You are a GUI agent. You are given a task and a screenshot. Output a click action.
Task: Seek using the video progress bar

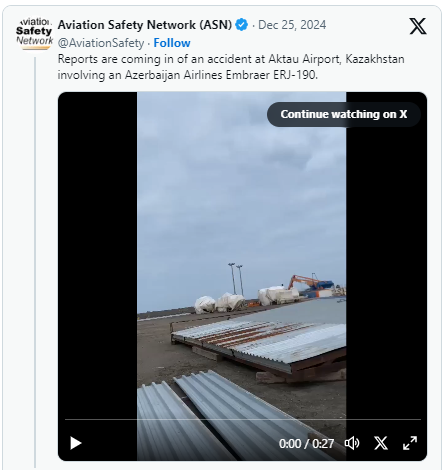243,419
